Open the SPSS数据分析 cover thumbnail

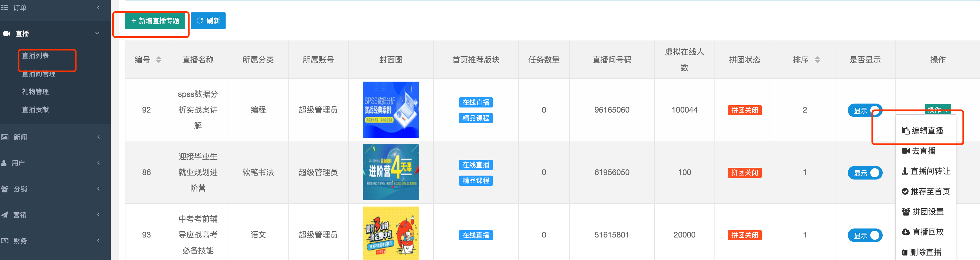[391, 110]
